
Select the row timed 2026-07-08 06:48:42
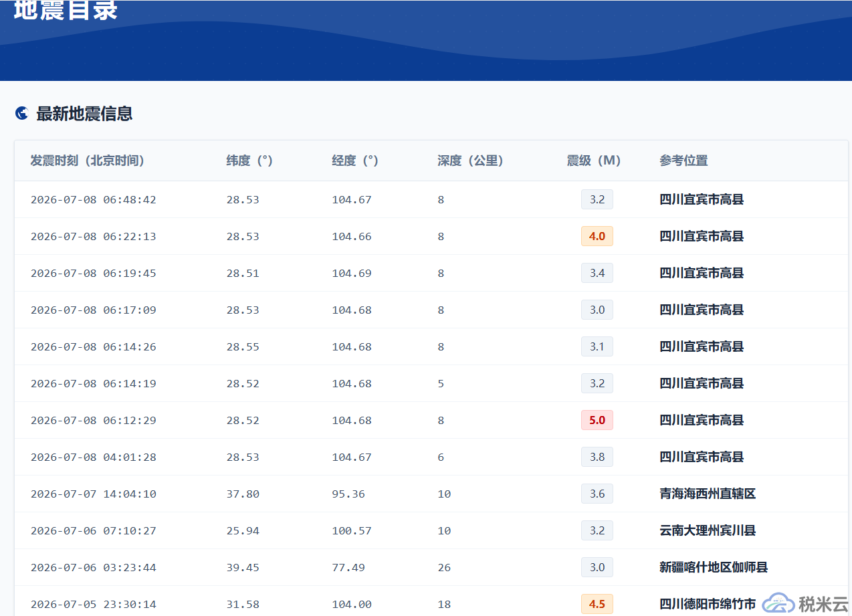tap(431, 199)
